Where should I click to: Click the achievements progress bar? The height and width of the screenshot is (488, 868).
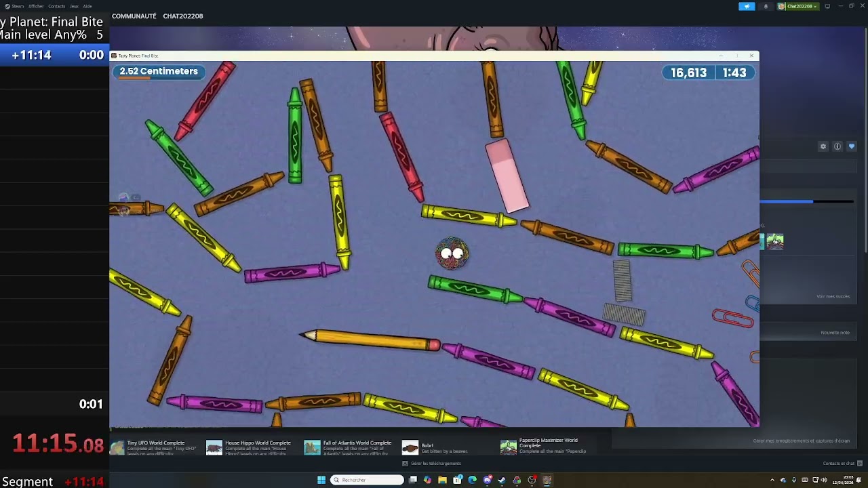point(806,201)
